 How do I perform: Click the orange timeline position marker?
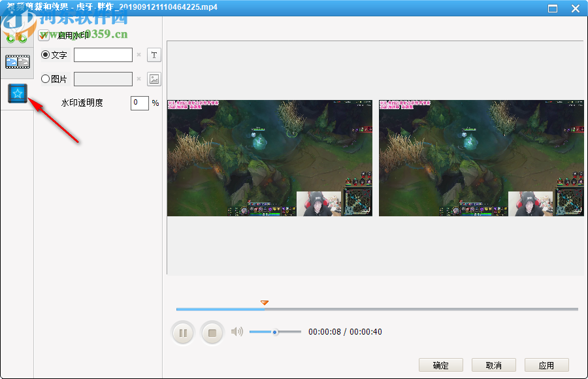click(265, 303)
